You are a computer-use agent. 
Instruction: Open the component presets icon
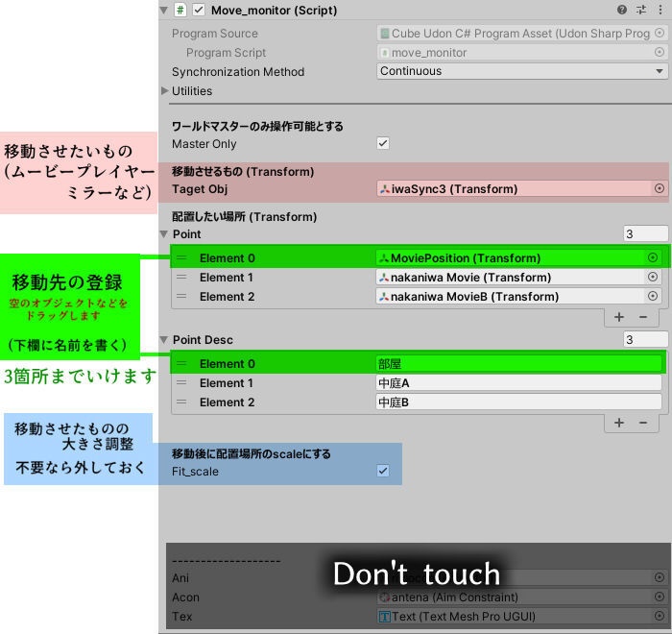coord(641,10)
